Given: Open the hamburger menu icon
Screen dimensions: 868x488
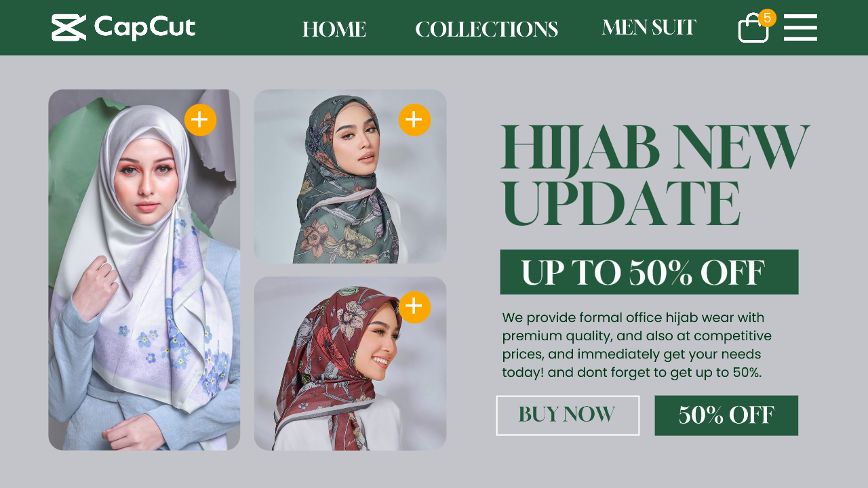Looking at the screenshot, I should coord(800,27).
